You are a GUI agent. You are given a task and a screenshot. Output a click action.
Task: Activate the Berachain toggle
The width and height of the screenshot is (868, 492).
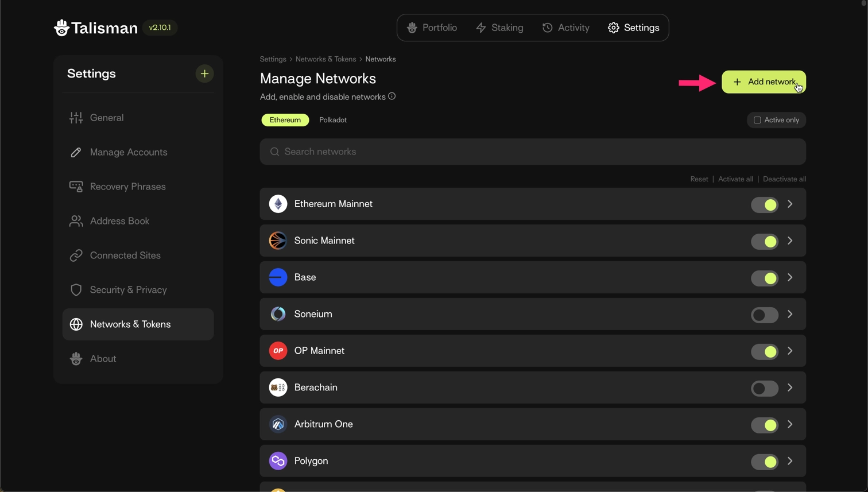point(765,388)
